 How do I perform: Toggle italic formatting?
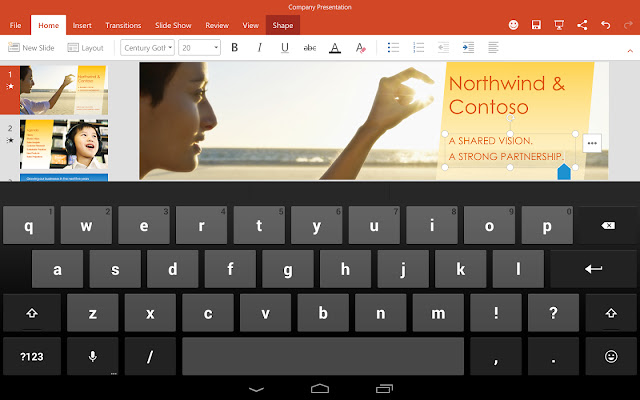pos(260,48)
